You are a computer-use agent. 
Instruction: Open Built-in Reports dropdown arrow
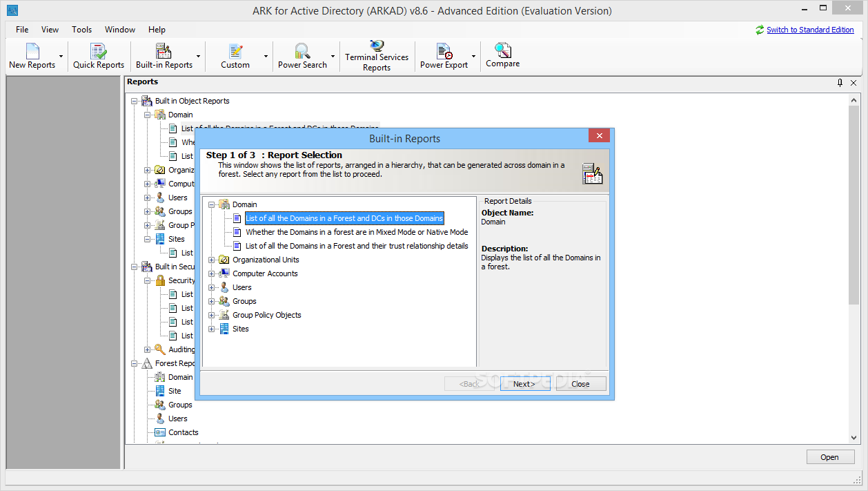pos(199,57)
